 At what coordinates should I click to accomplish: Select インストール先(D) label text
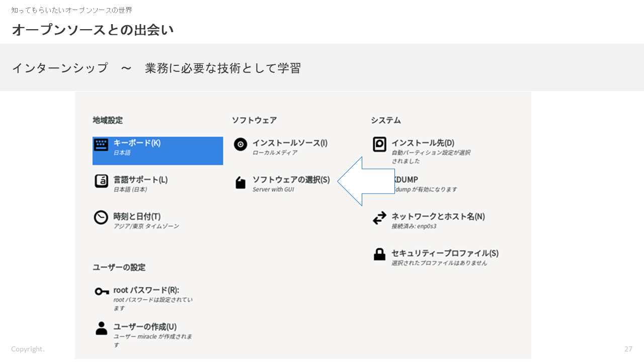(x=423, y=143)
